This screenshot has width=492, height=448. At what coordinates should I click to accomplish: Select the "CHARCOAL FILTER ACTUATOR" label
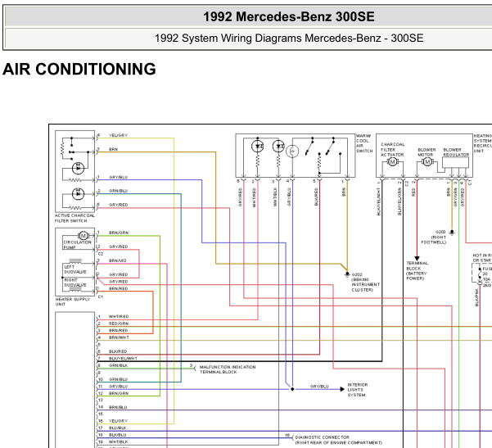[392, 149]
